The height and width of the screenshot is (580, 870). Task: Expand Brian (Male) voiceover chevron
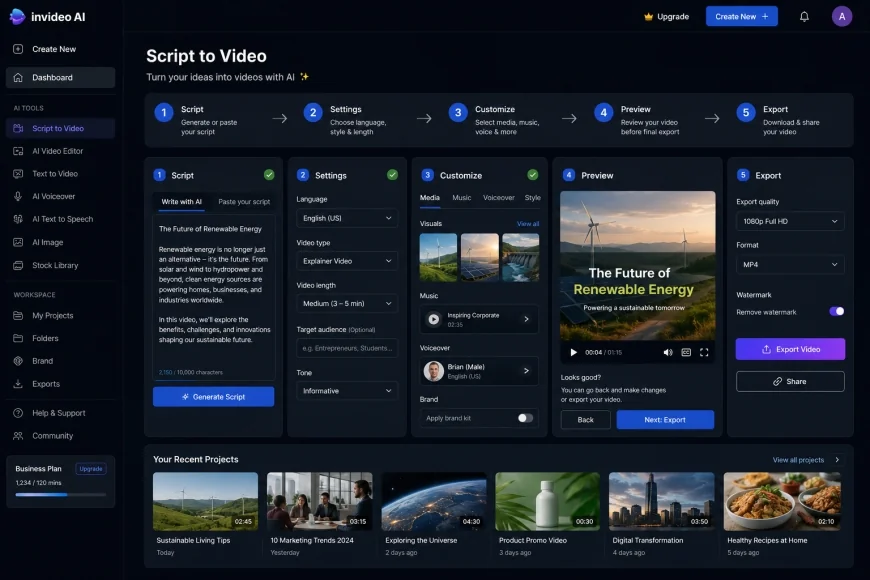527,370
